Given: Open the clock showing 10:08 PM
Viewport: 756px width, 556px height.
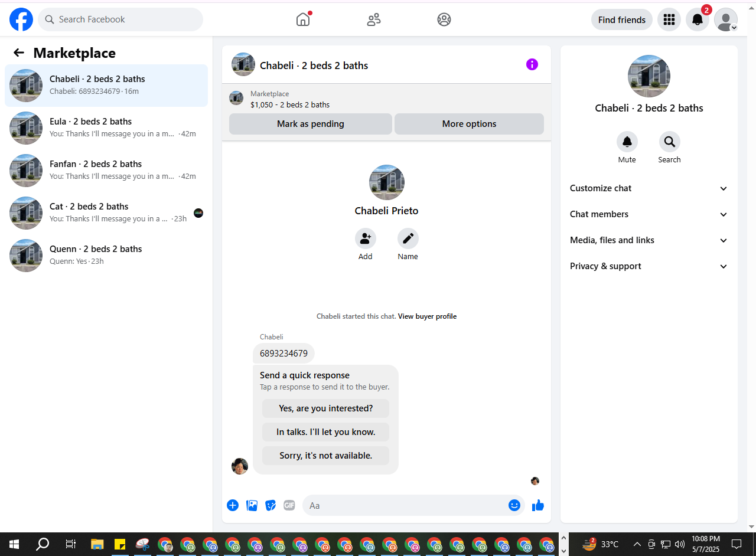Looking at the screenshot, I should 706,544.
